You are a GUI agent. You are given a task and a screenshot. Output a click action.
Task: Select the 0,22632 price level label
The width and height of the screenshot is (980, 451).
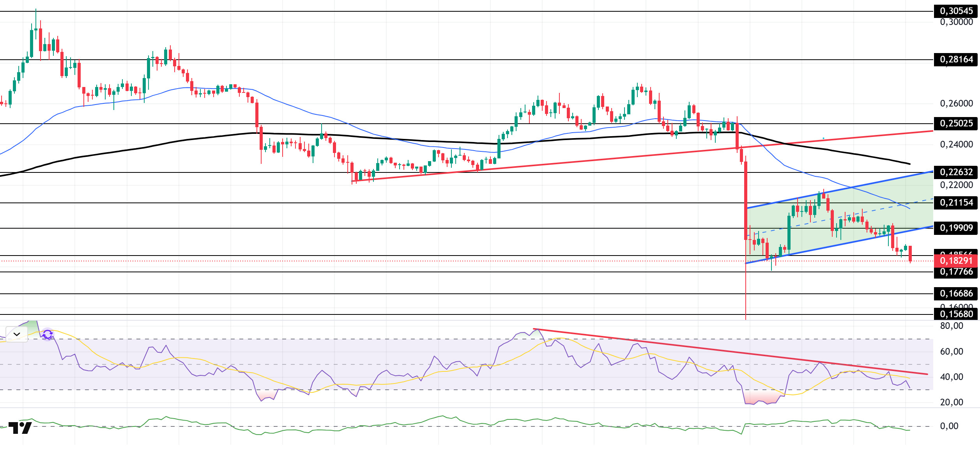pyautogui.click(x=955, y=172)
